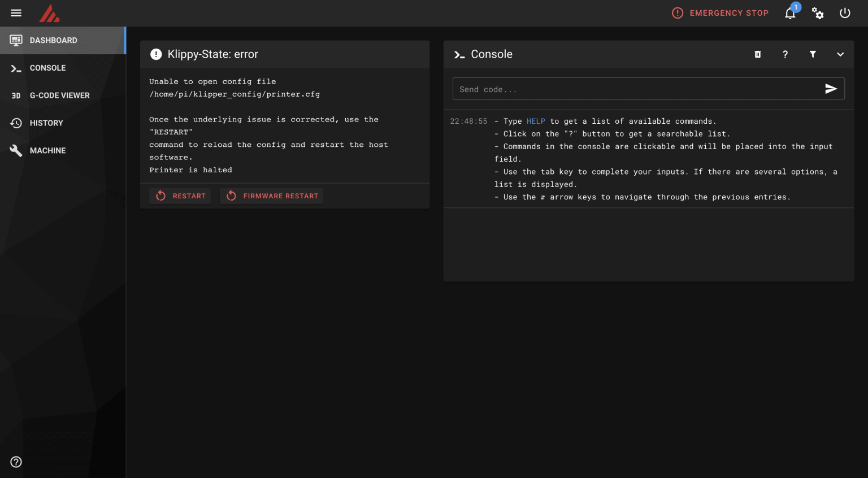Viewport: 868px width, 478px height.
Task: Click the 'Printer is halted' message
Action: [x=190, y=170]
